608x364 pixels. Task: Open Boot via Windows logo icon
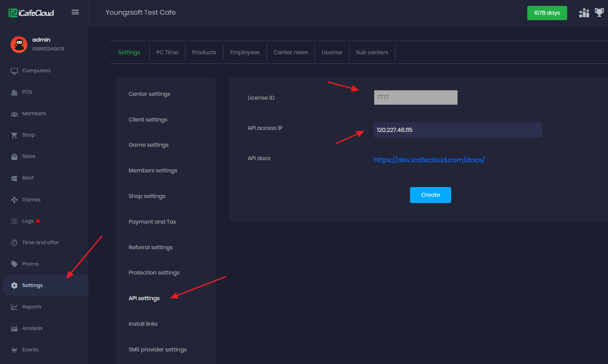click(14, 178)
